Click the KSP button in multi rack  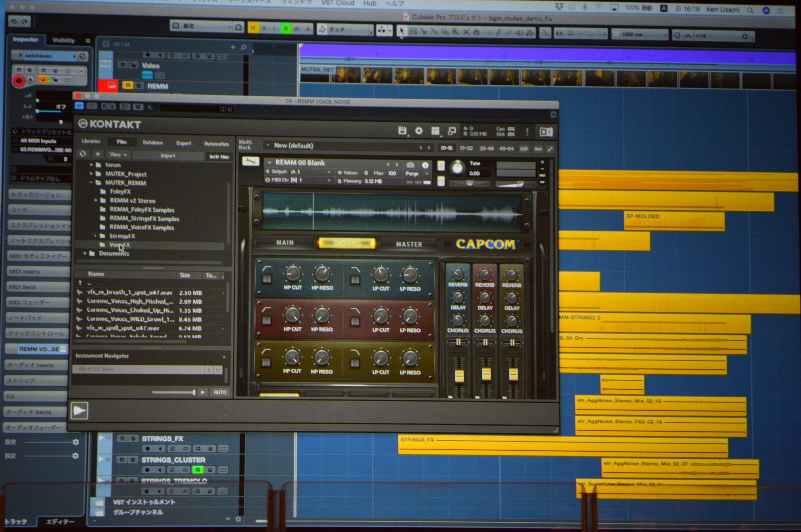[524, 149]
